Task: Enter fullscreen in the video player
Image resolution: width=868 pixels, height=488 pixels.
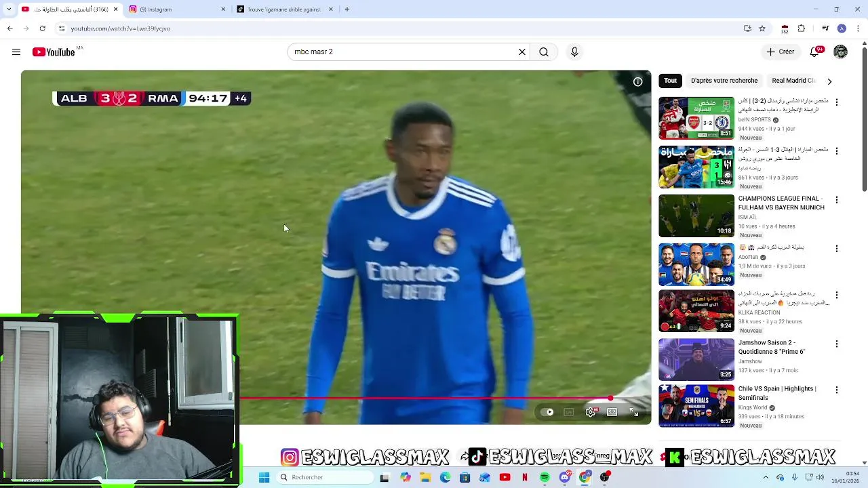Action: 634,412
